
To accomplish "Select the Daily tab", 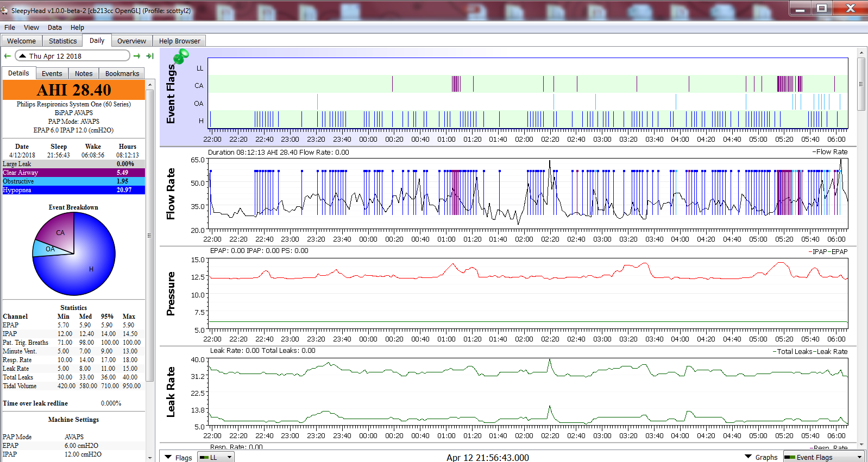I will click(x=97, y=40).
